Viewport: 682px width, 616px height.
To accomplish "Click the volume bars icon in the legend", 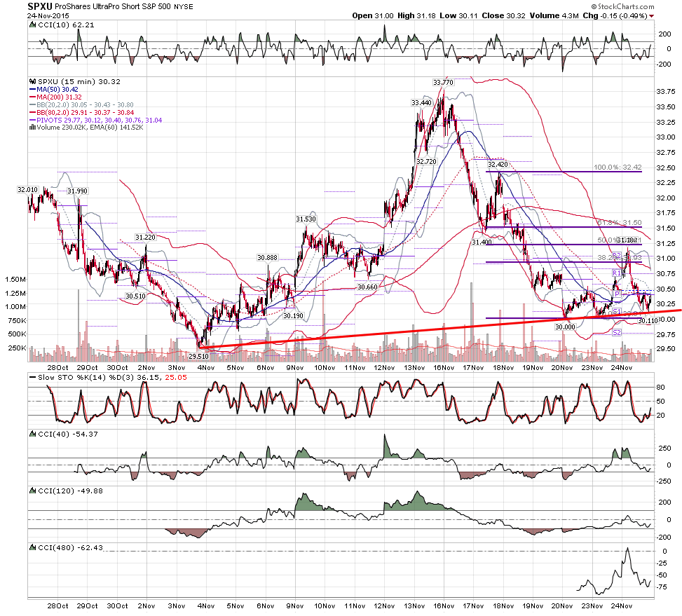I will [x=33, y=128].
